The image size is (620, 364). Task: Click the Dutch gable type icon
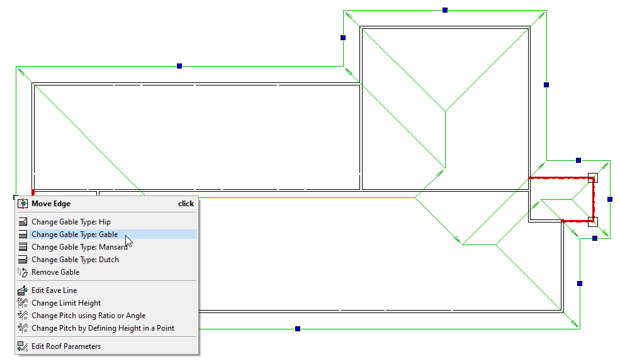click(23, 260)
